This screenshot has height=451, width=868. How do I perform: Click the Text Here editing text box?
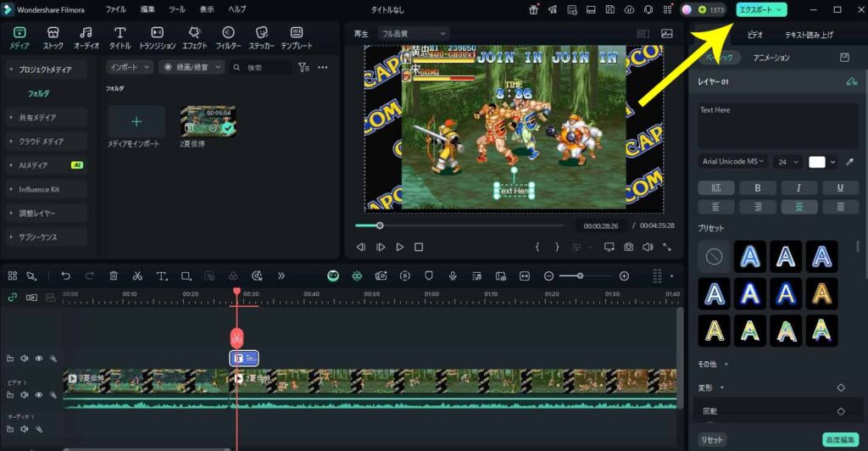coord(778,126)
